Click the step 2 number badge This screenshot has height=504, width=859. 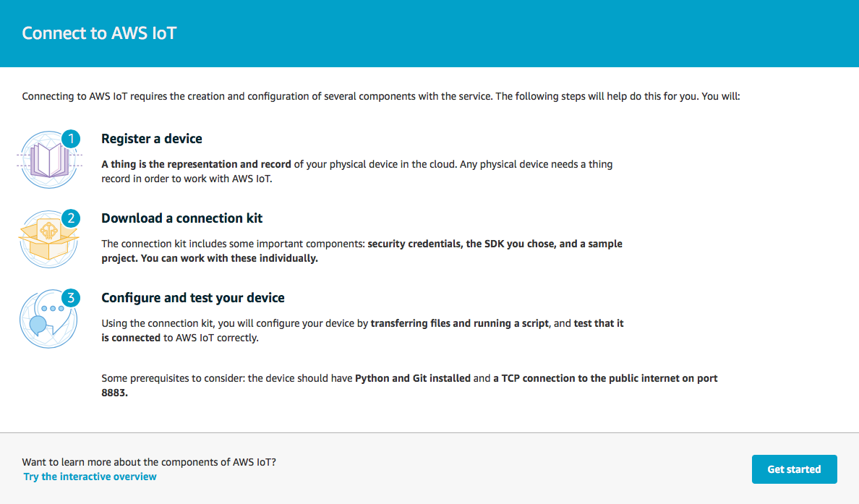[71, 218]
